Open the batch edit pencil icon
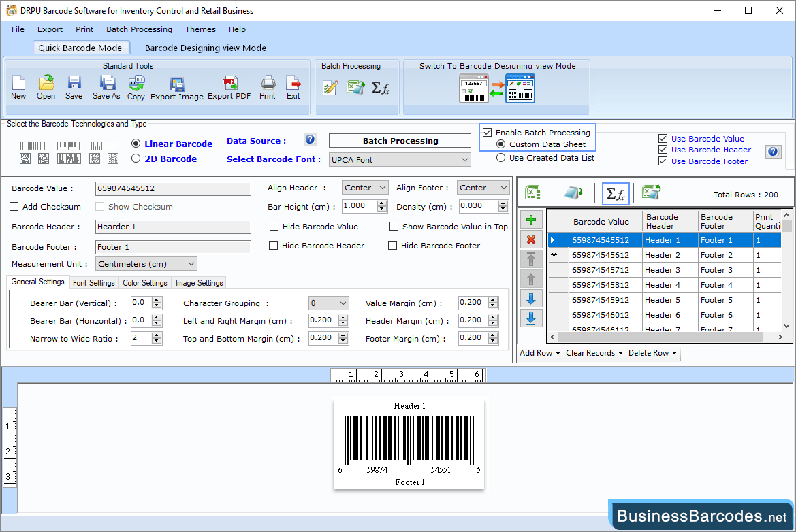This screenshot has width=796, height=532. (x=330, y=88)
